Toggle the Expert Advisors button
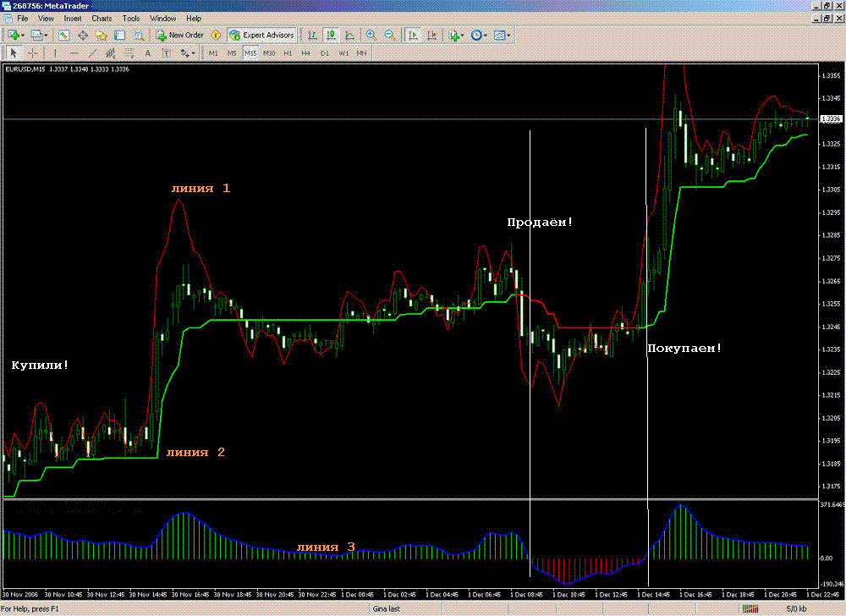Image resolution: width=846 pixels, height=616 pixels. click(x=262, y=36)
